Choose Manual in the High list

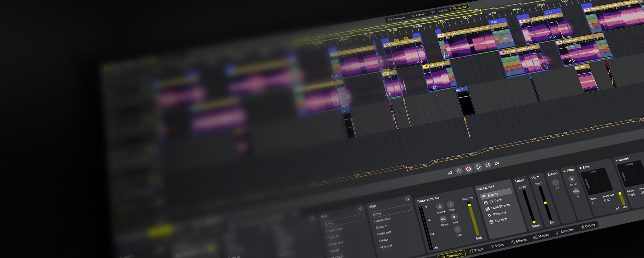(x=386, y=247)
